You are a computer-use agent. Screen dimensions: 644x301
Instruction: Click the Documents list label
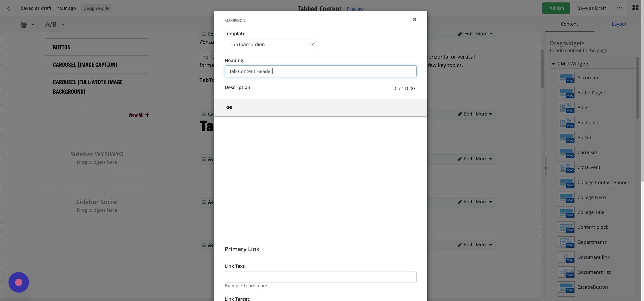pos(594,272)
